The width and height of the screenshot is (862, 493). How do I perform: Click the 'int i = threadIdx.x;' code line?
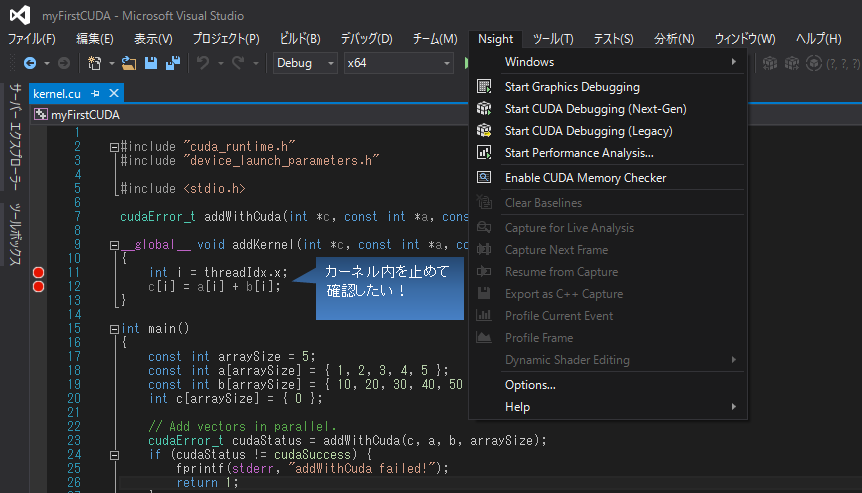218,273
